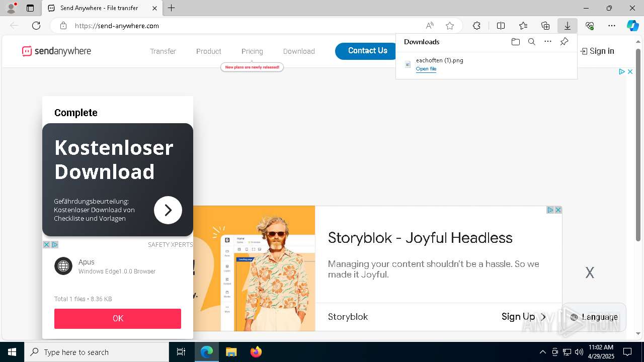
Task: Click the top-right AdChoices triangle icon
Action: pyautogui.click(x=622, y=72)
